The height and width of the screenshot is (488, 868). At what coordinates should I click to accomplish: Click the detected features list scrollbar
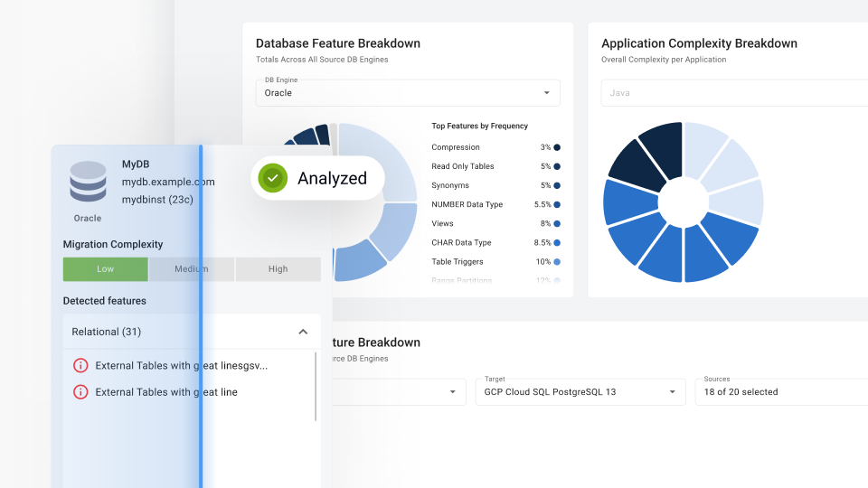point(316,386)
